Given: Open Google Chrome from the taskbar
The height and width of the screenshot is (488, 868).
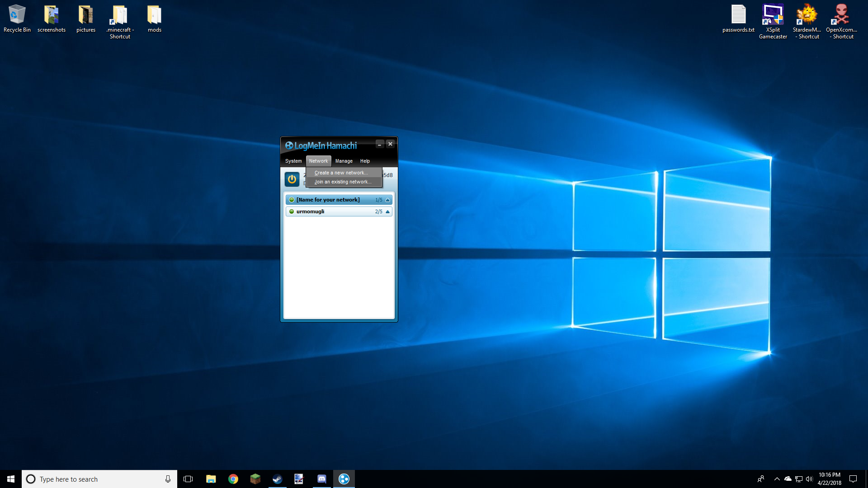Looking at the screenshot, I should pyautogui.click(x=233, y=479).
